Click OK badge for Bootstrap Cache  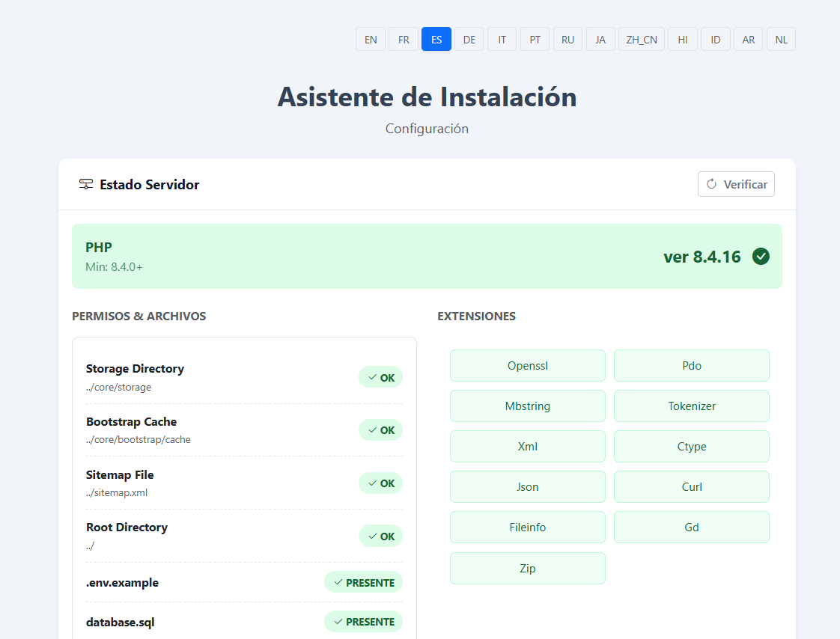click(x=380, y=430)
